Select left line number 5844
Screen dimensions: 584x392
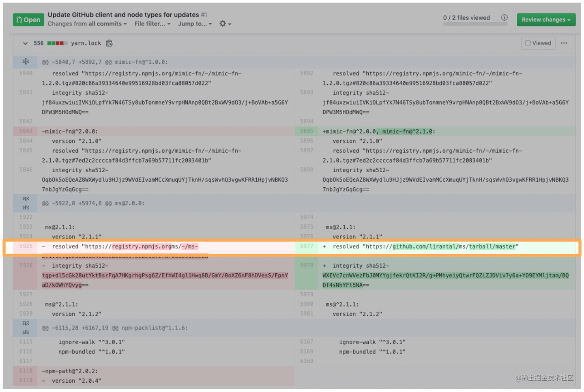click(x=26, y=141)
